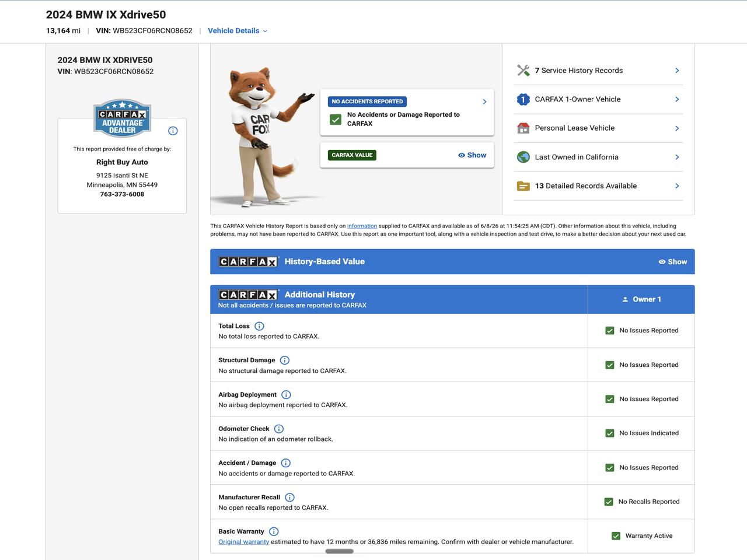Click green checkmark in No Accidents card

[x=336, y=119]
